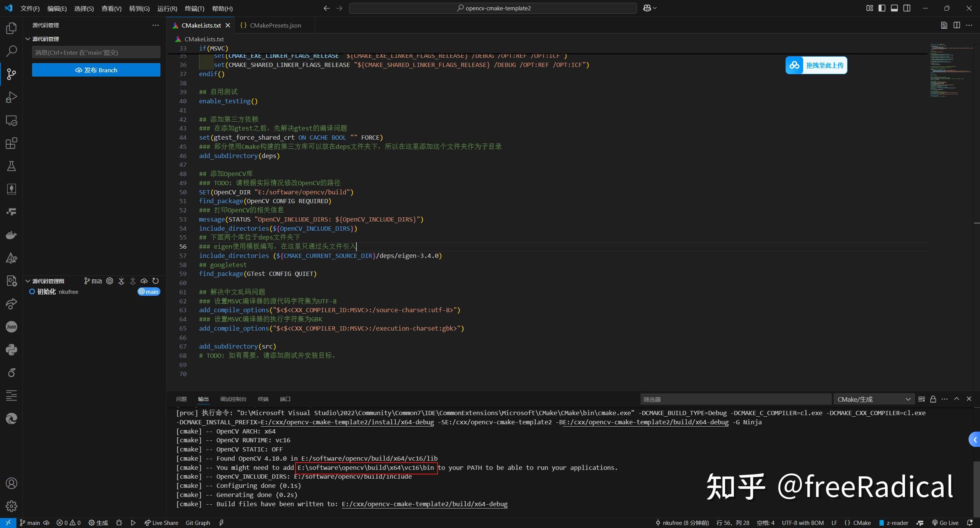
Task: Toggle the output panel lock icon
Action: (x=933, y=399)
